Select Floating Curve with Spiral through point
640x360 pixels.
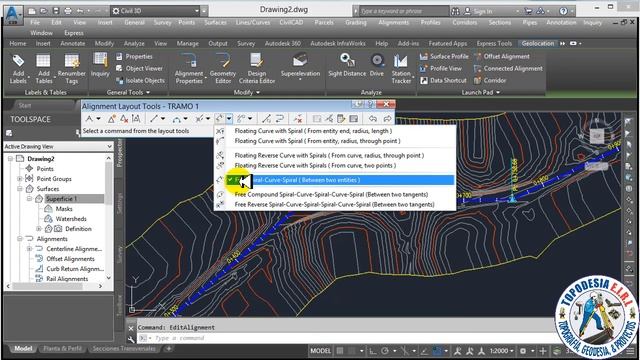click(317, 141)
